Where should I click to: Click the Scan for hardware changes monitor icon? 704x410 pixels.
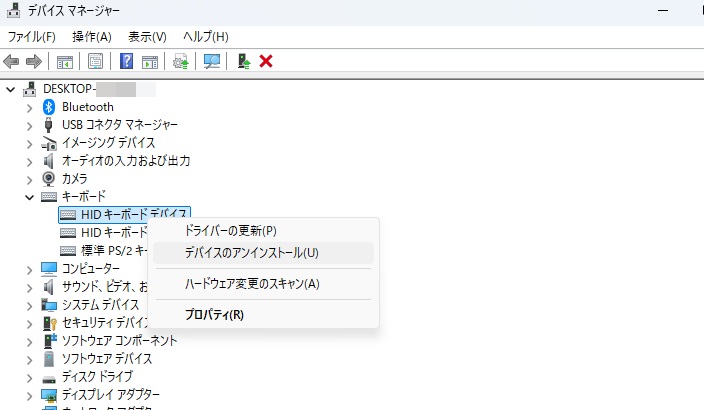[x=212, y=62]
